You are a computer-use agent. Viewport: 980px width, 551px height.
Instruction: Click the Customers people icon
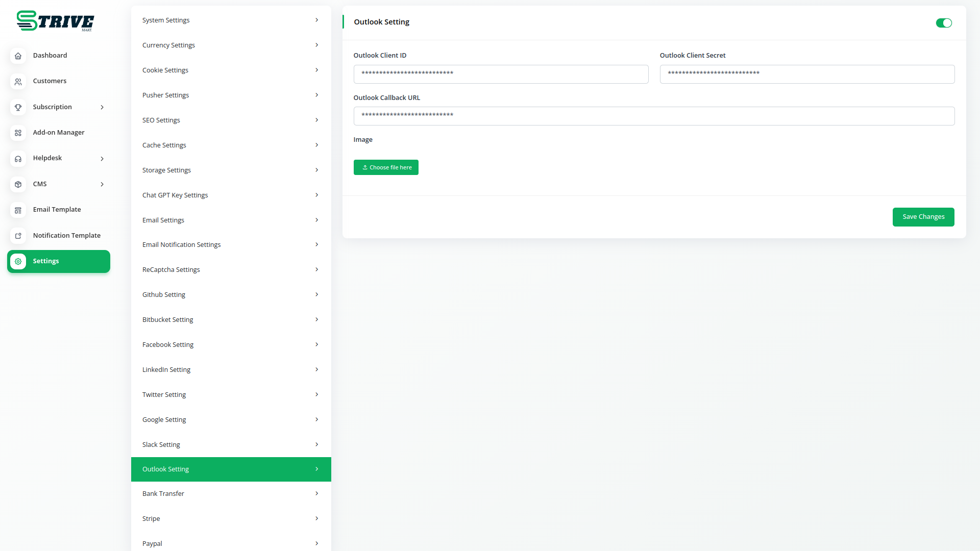(18, 82)
